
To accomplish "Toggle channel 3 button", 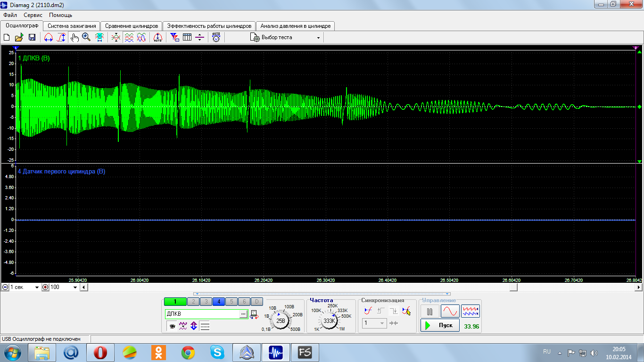I will click(206, 302).
